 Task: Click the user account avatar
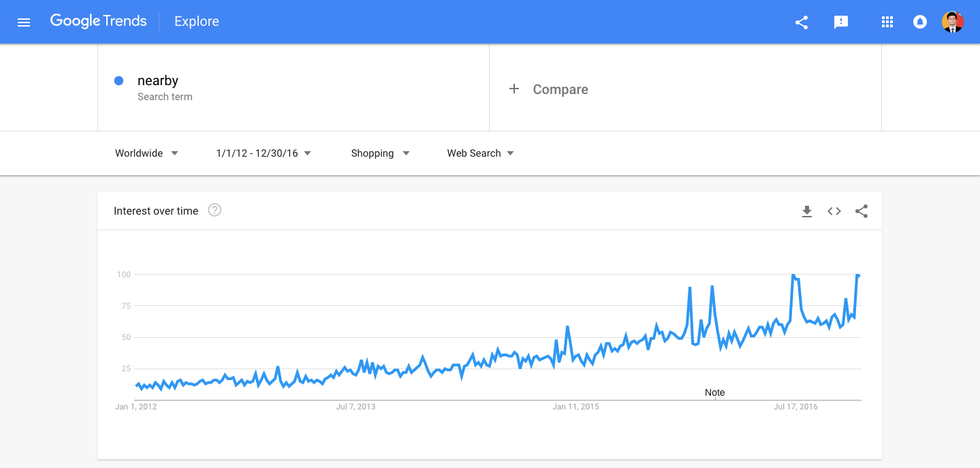[x=952, y=22]
